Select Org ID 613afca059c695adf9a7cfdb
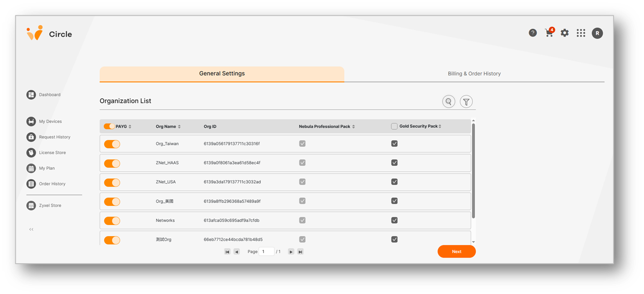644x294 pixels. click(x=231, y=220)
